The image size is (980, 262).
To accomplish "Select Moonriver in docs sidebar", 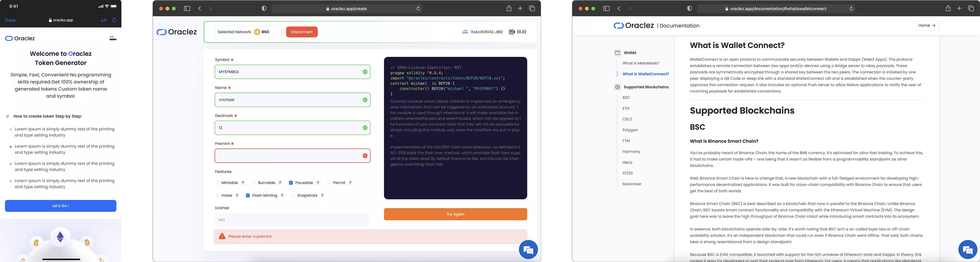I will click(632, 184).
